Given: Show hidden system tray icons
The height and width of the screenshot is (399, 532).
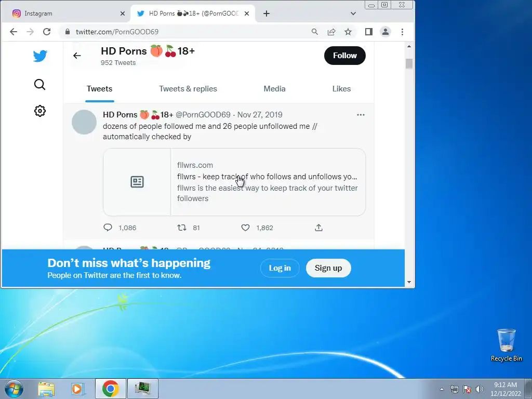Looking at the screenshot, I should pyautogui.click(x=442, y=389).
